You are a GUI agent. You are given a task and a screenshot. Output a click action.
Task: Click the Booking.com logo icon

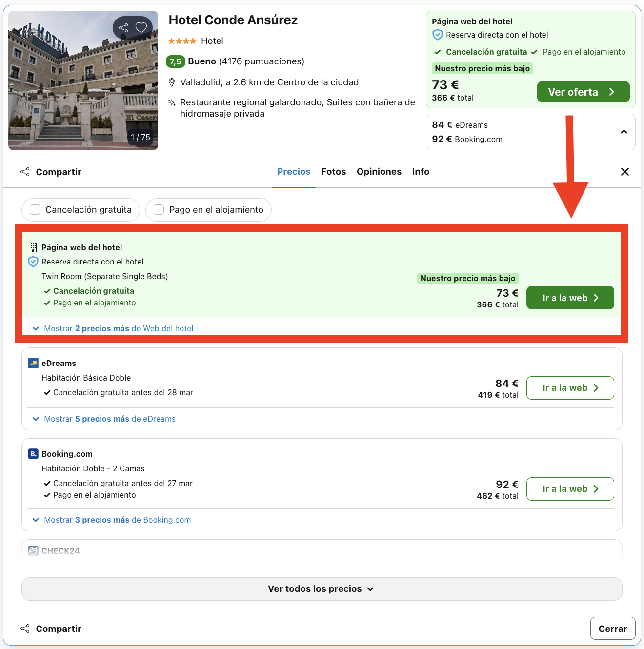tap(33, 454)
